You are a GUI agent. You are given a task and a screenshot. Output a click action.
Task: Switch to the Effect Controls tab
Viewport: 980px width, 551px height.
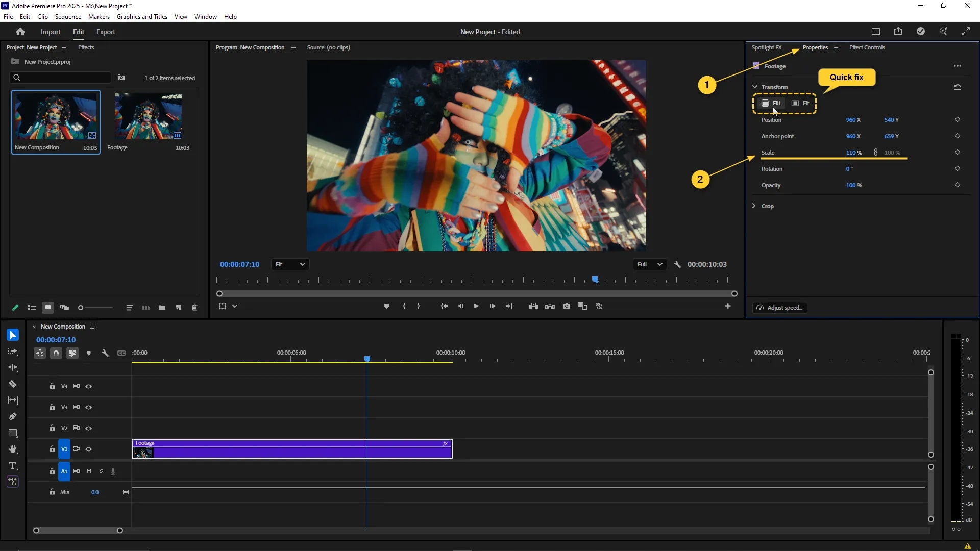(867, 47)
